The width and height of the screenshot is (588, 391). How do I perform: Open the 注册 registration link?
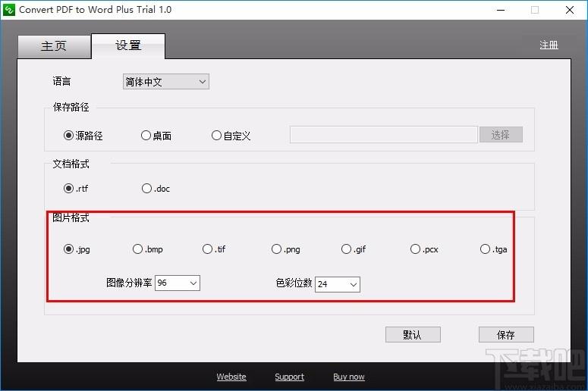point(549,45)
